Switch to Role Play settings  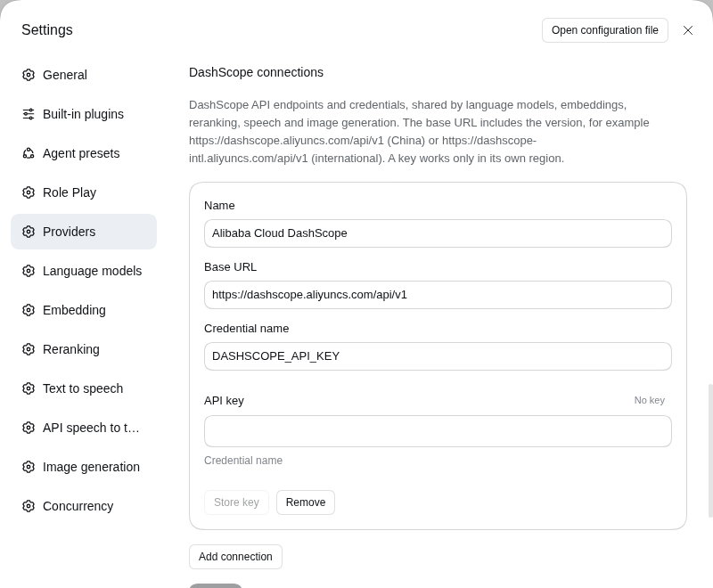(x=84, y=192)
